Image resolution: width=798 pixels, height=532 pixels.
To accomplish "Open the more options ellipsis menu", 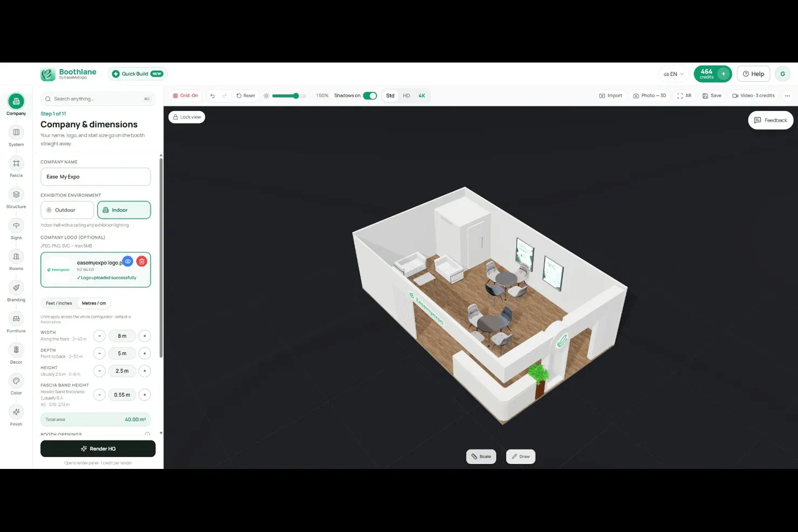I will pos(787,96).
